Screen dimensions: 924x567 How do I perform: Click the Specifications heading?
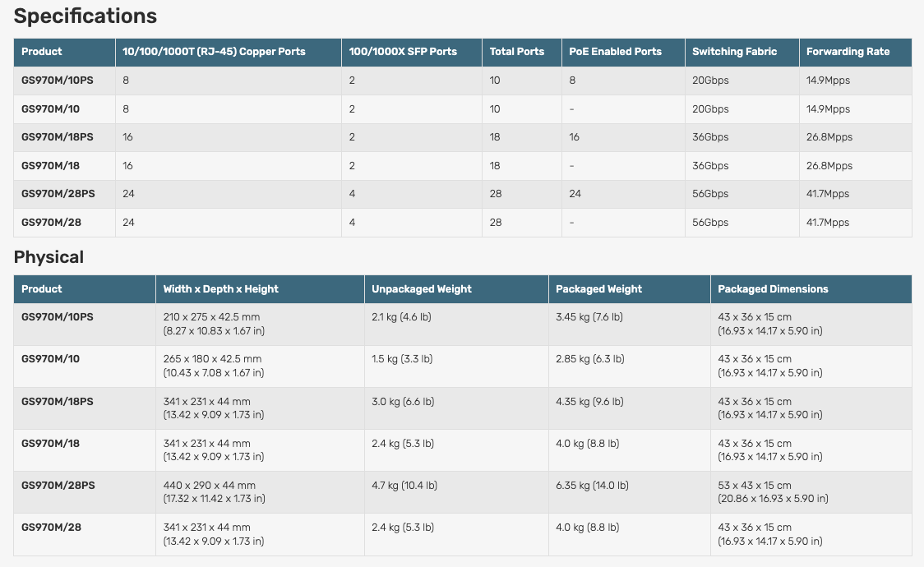[x=85, y=16]
